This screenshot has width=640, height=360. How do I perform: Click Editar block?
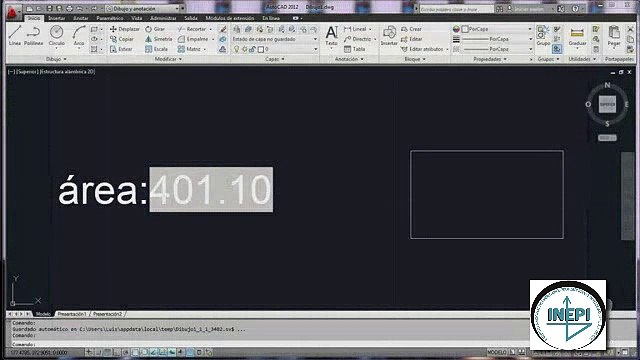[x=412, y=39]
